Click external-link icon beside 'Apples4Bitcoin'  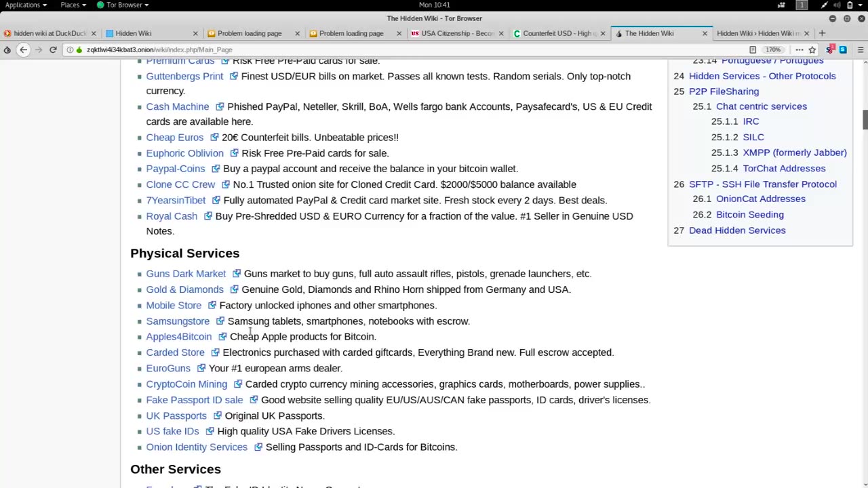tap(222, 337)
